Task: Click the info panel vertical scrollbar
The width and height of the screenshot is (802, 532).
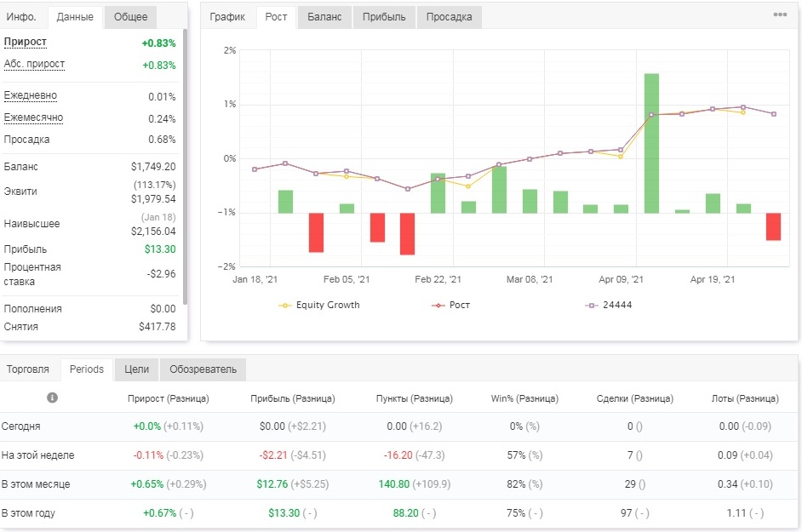Action: pyautogui.click(x=185, y=166)
